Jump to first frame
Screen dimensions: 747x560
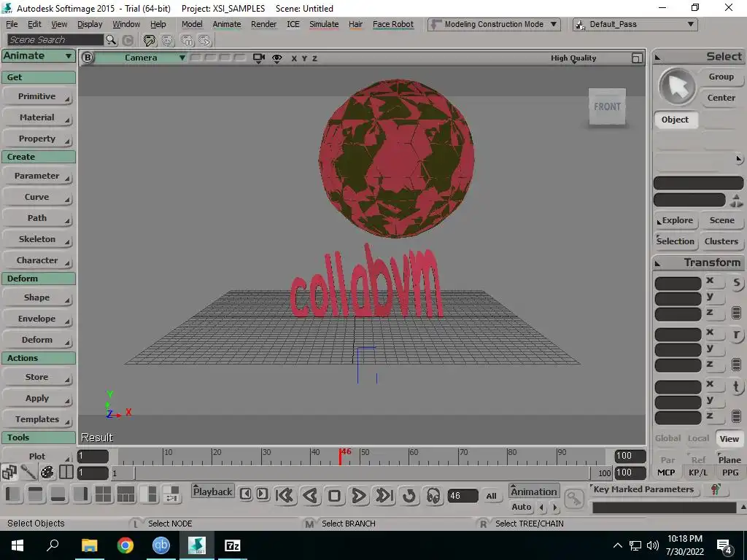point(285,496)
